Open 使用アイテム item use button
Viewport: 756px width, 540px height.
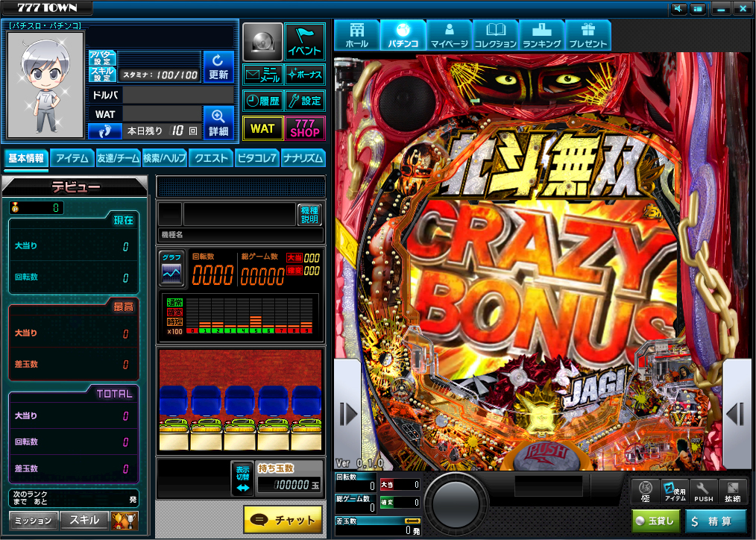pos(675,492)
